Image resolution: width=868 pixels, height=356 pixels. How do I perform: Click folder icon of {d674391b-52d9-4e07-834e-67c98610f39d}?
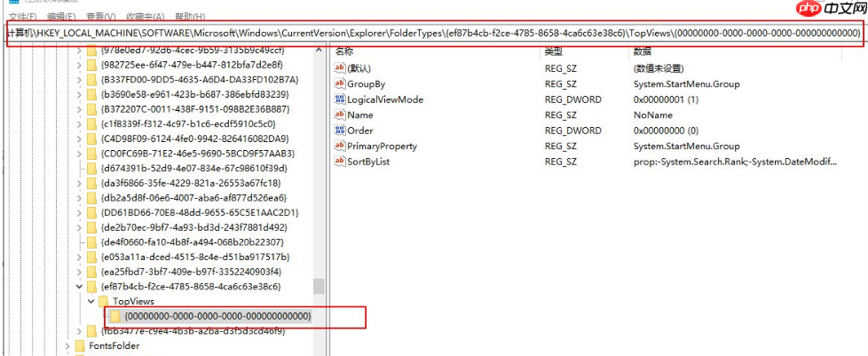point(92,168)
